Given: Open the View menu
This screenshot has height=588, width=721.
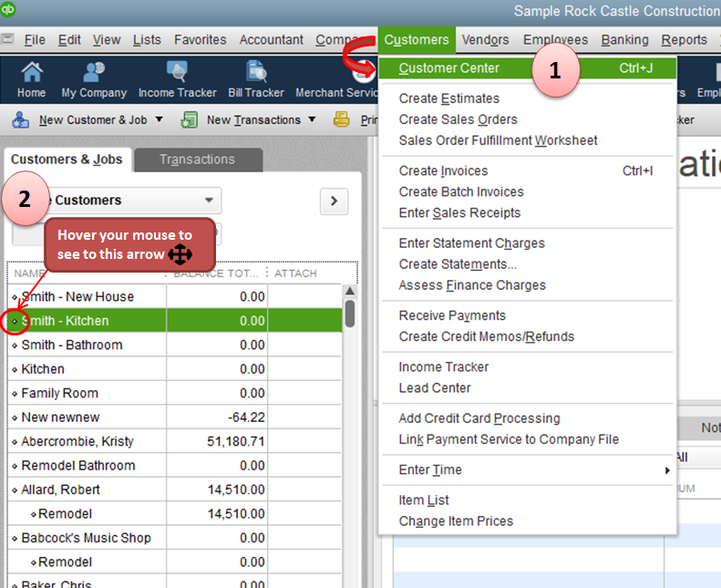Looking at the screenshot, I should [x=107, y=40].
